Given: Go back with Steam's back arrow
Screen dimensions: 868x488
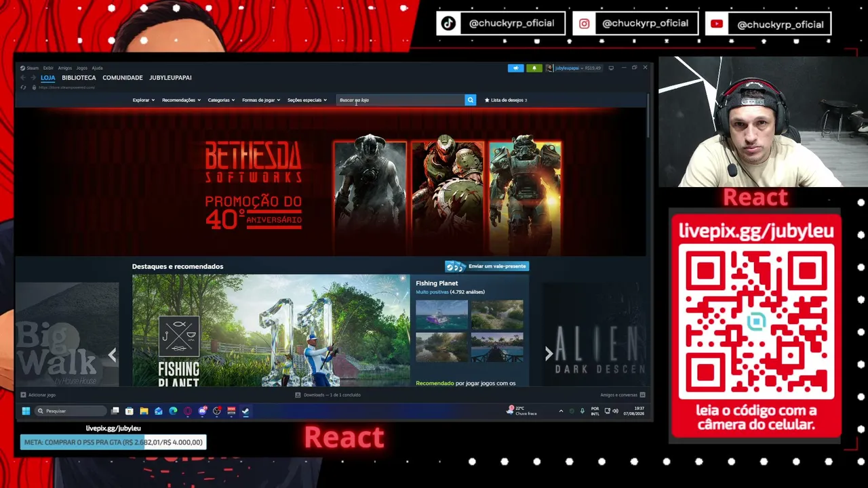Looking at the screenshot, I should 23,78.
